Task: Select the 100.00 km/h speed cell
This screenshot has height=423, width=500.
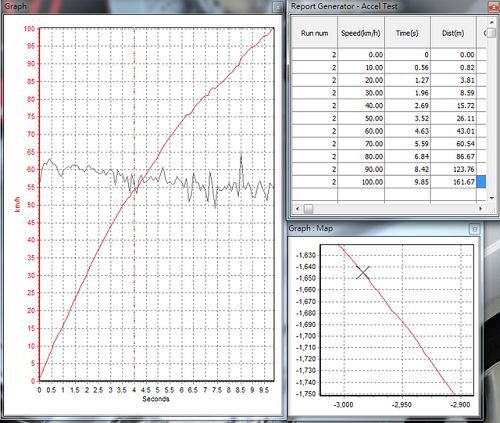Action: 361,182
